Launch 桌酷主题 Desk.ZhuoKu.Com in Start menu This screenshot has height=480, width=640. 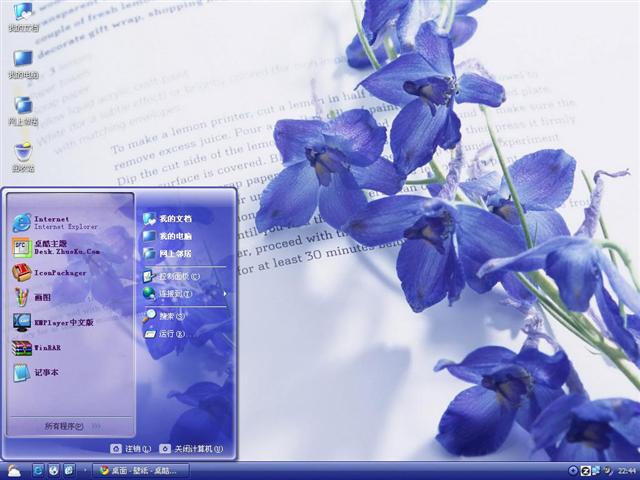point(56,247)
